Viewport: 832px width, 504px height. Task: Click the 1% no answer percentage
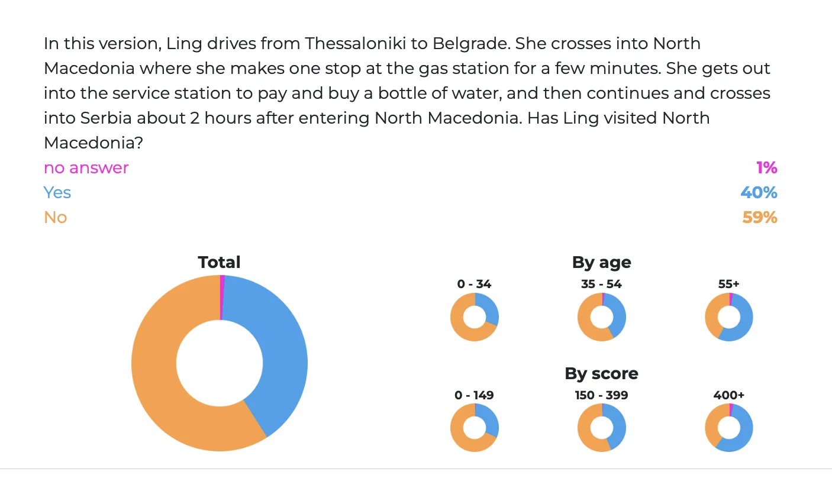(766, 168)
